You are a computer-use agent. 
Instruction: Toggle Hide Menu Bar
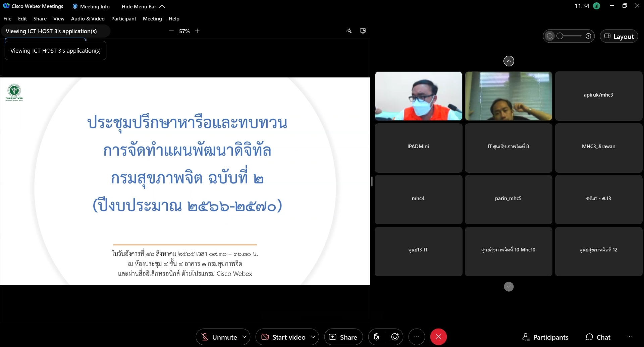point(143,6)
